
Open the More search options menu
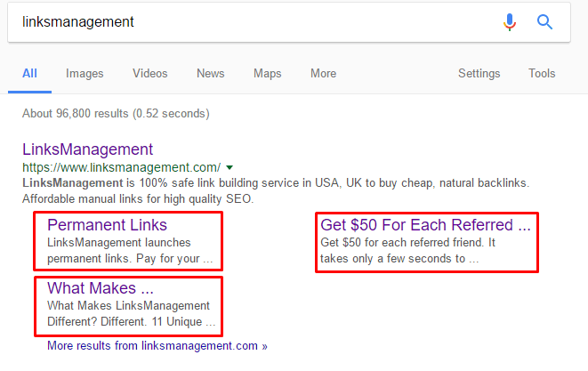tap(323, 73)
